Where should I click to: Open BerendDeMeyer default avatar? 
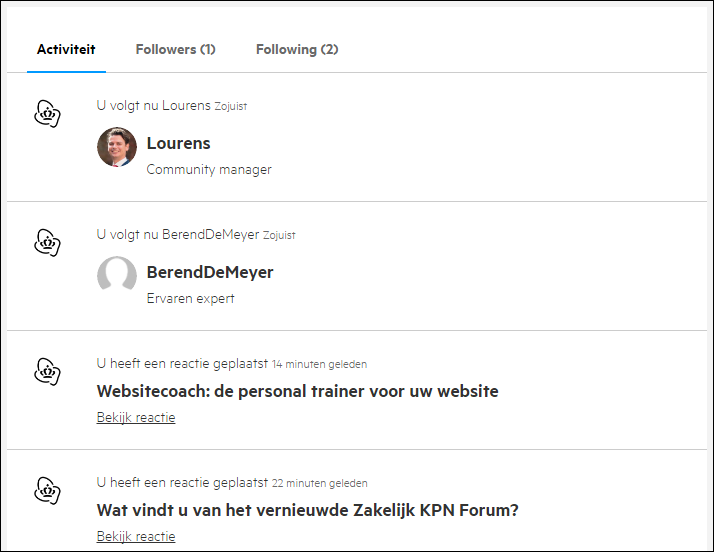tap(117, 273)
